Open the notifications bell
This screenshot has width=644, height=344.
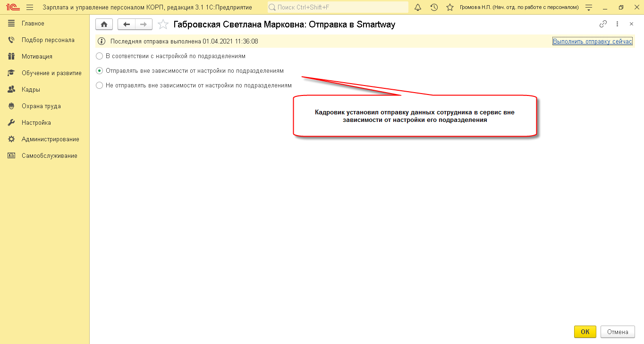pos(418,8)
